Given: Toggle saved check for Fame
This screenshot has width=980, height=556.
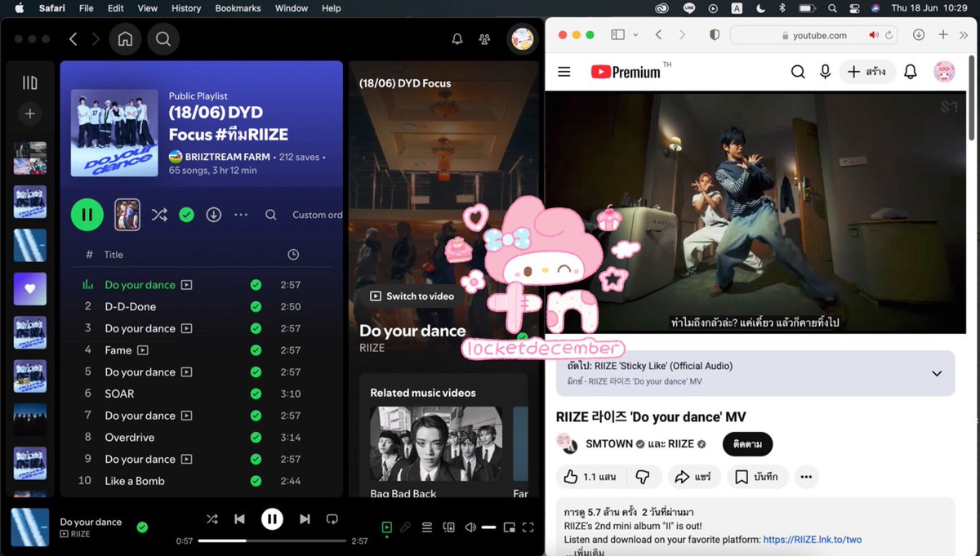Looking at the screenshot, I should click(x=256, y=350).
